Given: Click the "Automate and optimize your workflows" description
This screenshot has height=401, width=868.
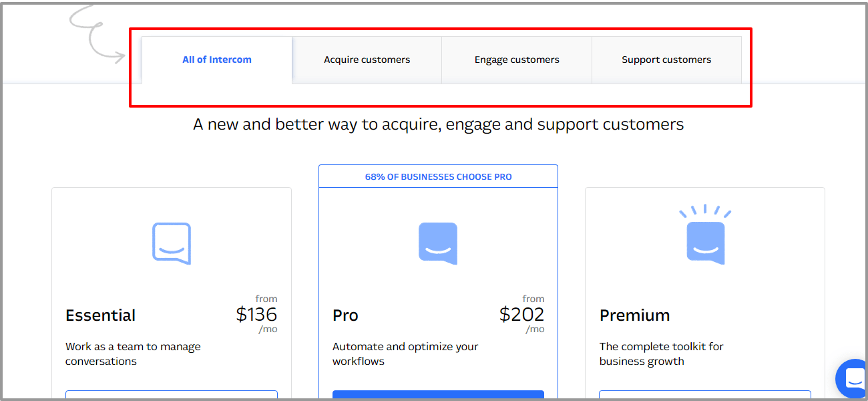Looking at the screenshot, I should click(405, 354).
